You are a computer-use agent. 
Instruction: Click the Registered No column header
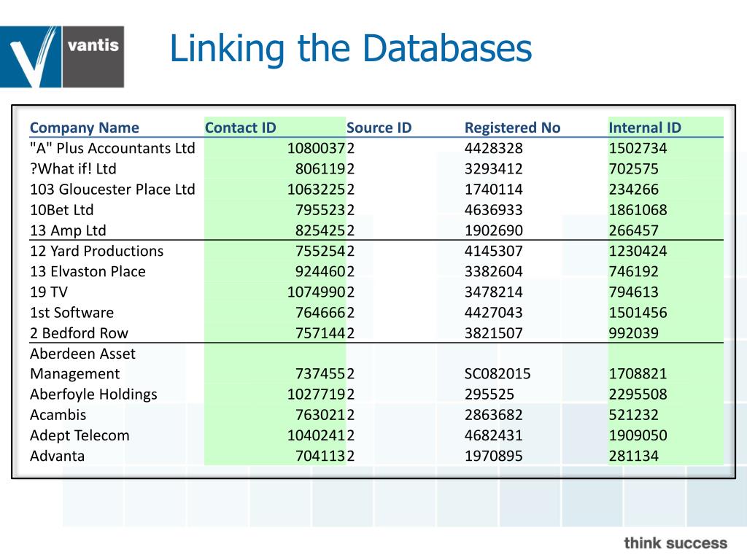(512, 128)
